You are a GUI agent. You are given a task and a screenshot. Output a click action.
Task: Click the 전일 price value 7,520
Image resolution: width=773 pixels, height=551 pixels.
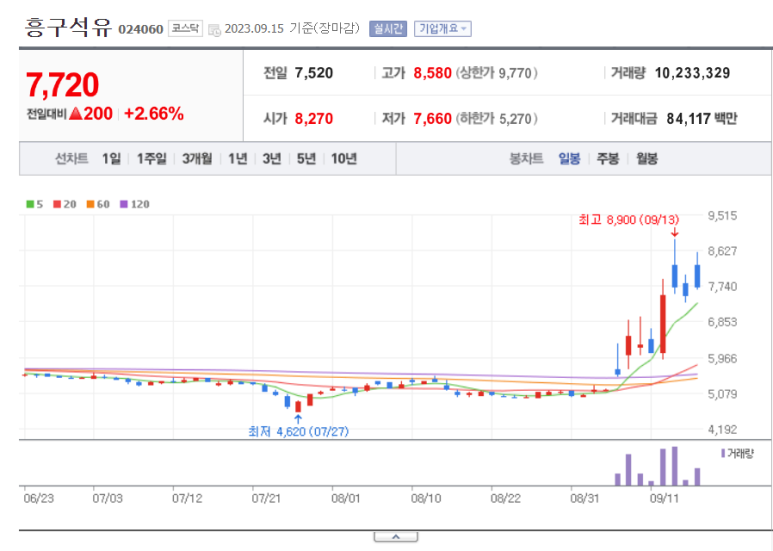point(314,73)
